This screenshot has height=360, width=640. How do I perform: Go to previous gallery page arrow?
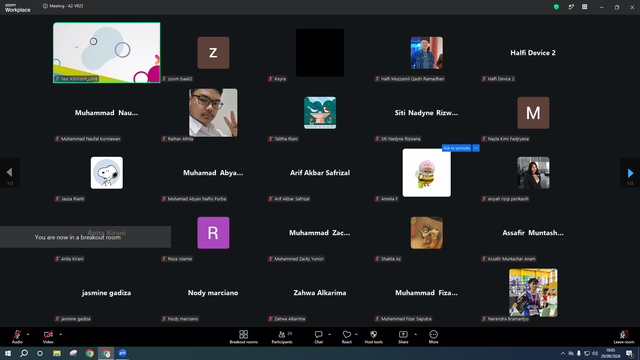tap(9, 173)
